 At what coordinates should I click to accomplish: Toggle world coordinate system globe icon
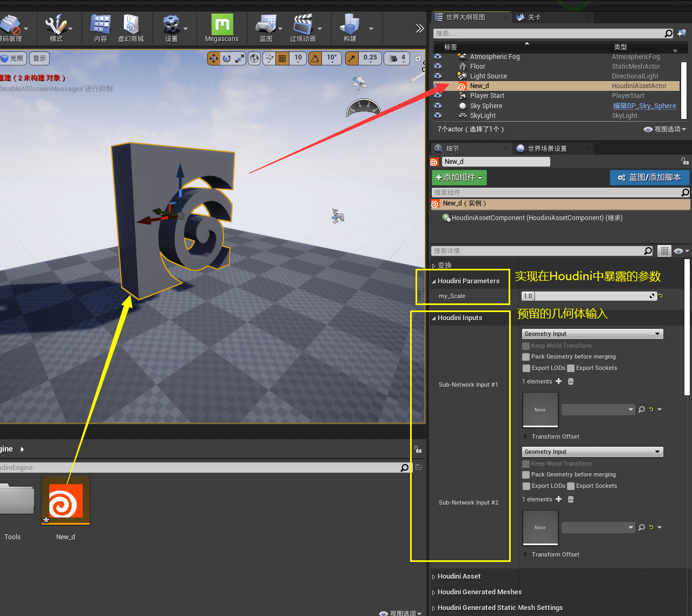[254, 58]
